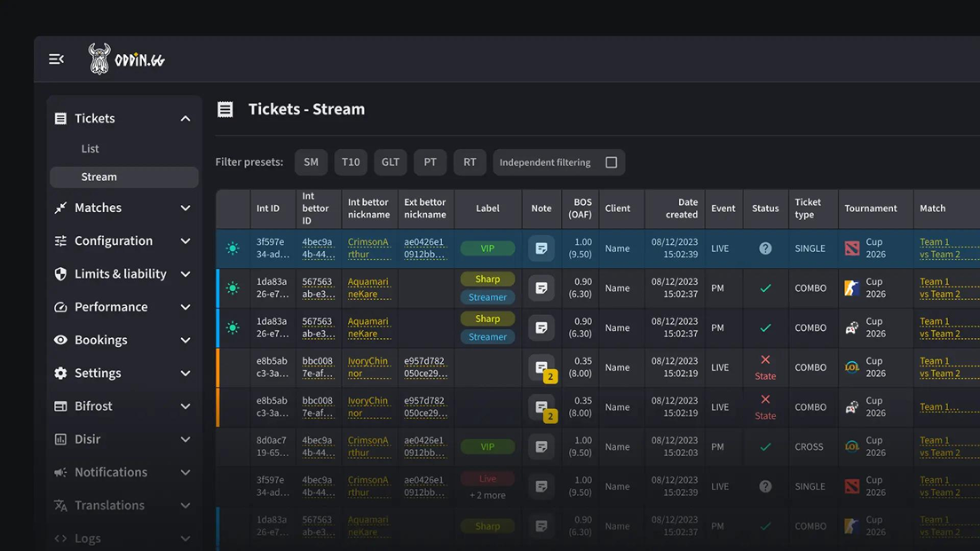Expand the Disir section chevron
This screenshot has height=551, width=980.
click(x=186, y=440)
